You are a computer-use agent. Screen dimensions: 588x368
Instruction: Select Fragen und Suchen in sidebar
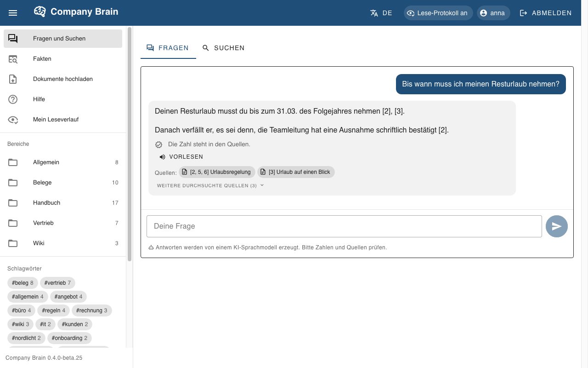click(63, 39)
